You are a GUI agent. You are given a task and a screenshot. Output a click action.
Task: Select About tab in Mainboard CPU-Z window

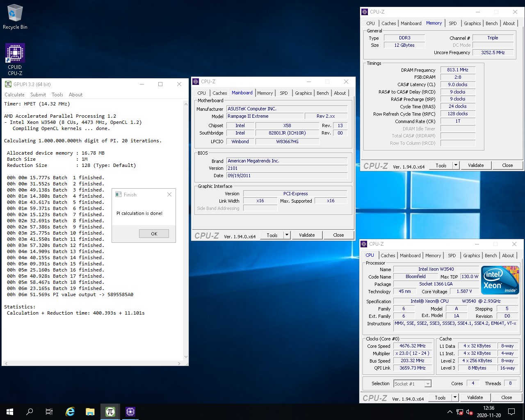tap(340, 93)
